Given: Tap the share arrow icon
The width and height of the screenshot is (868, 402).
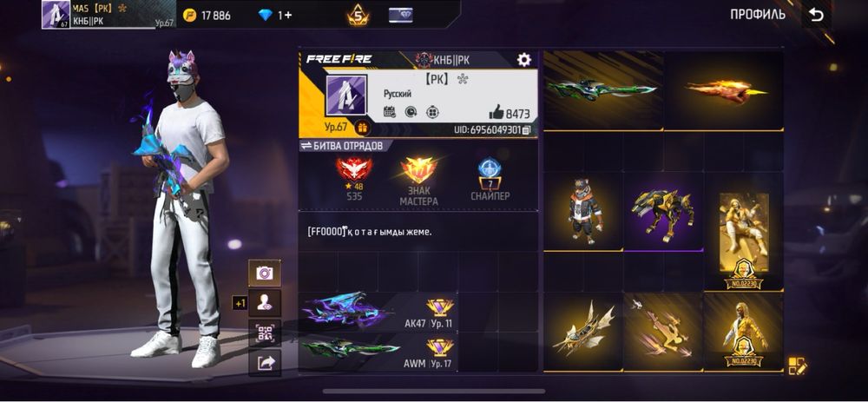Looking at the screenshot, I should coord(264,363).
